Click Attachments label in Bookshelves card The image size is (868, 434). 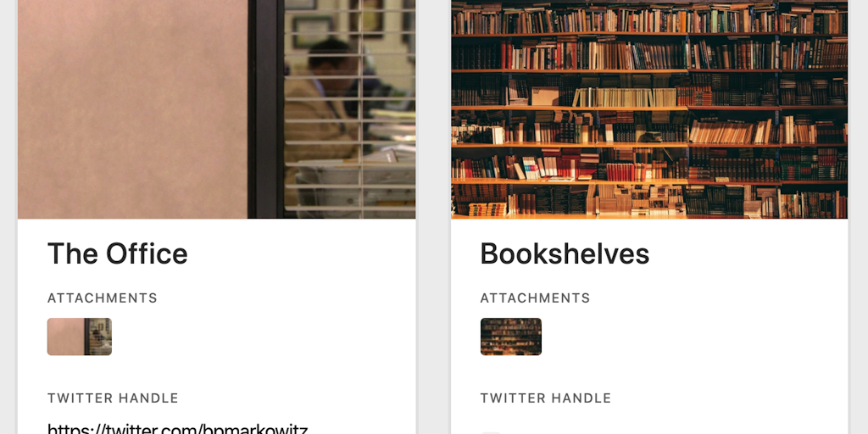(536, 298)
